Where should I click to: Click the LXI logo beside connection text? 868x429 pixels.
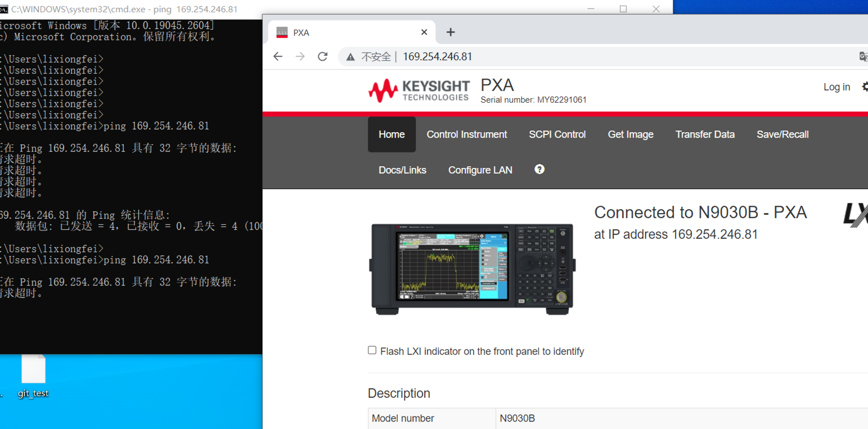[x=856, y=214]
